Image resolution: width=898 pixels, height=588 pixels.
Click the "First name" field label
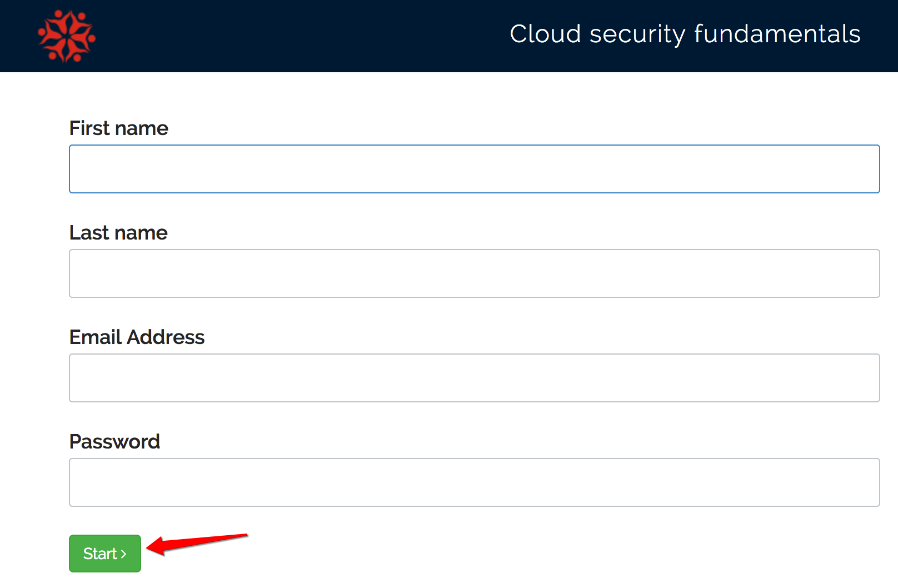(118, 128)
